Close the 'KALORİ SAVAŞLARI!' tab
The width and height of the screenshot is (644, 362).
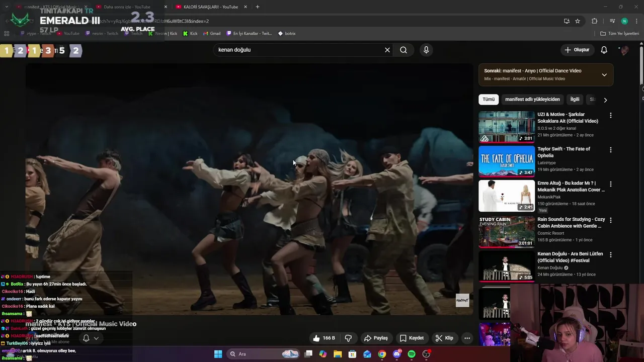point(246,7)
